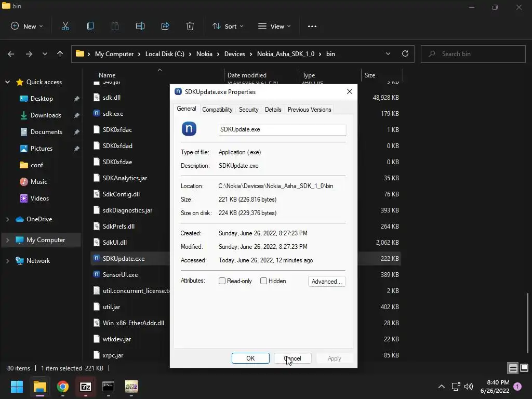Image resolution: width=532 pixels, height=399 pixels.
Task: Expand the My Computer tree node
Action: [x=7, y=240]
